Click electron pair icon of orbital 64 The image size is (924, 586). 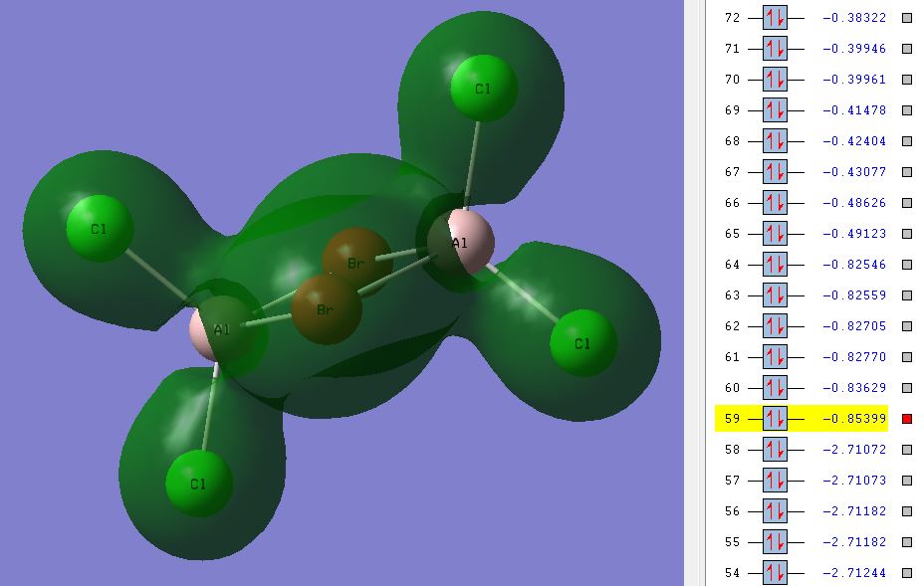pos(775,265)
